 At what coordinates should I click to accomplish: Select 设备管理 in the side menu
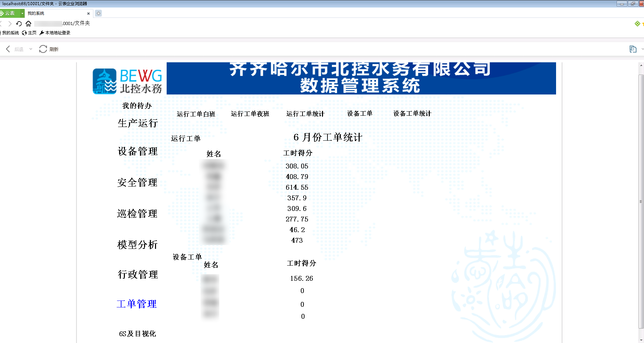[x=138, y=151]
